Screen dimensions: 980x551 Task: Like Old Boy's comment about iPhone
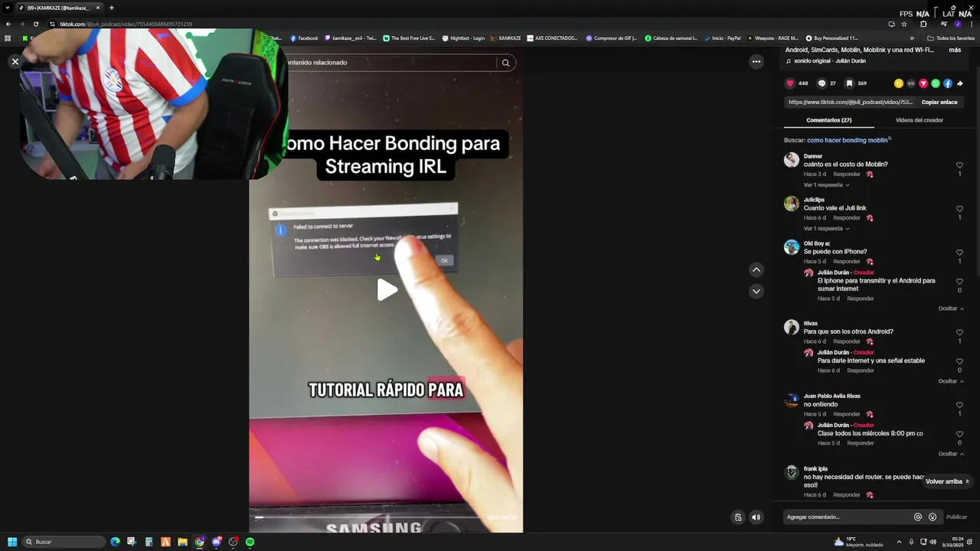pos(959,253)
